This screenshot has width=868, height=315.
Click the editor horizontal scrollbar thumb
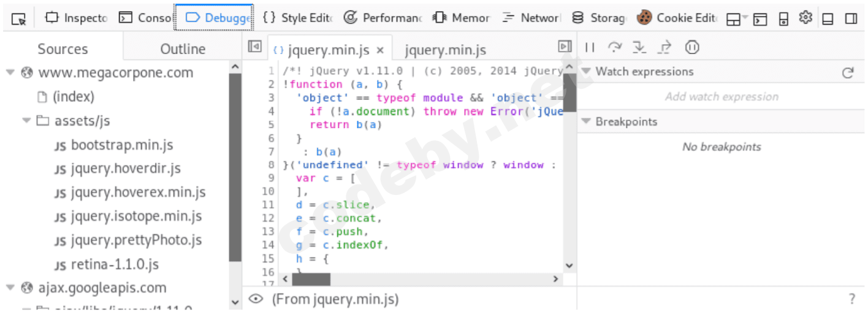point(311,279)
